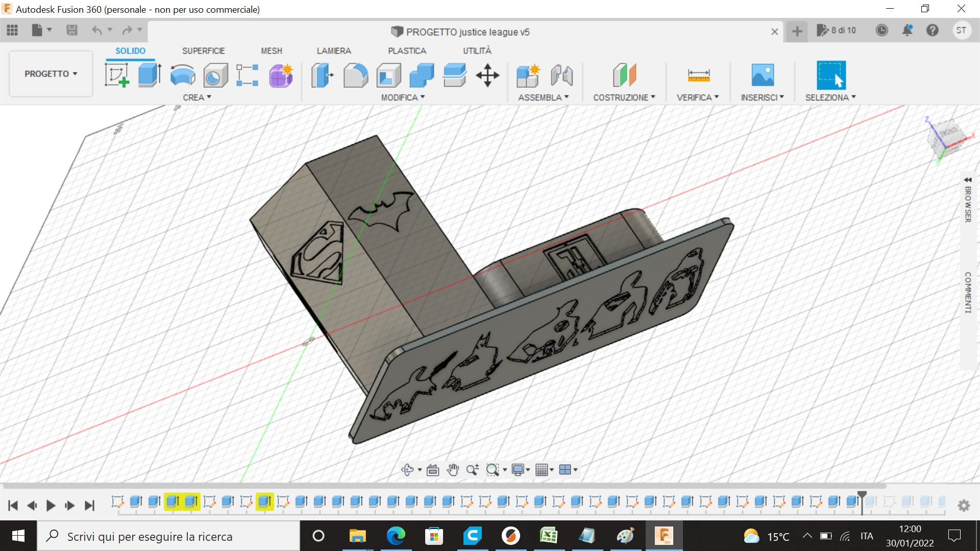This screenshot has height=551, width=980.
Task: Select the Offset Plane construction tool
Action: coord(624,75)
